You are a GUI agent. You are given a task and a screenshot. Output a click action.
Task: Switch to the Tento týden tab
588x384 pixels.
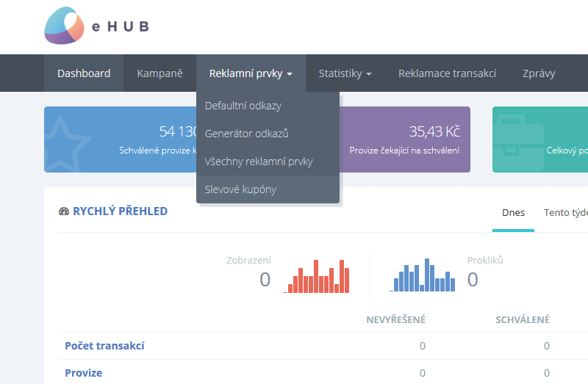[565, 213]
